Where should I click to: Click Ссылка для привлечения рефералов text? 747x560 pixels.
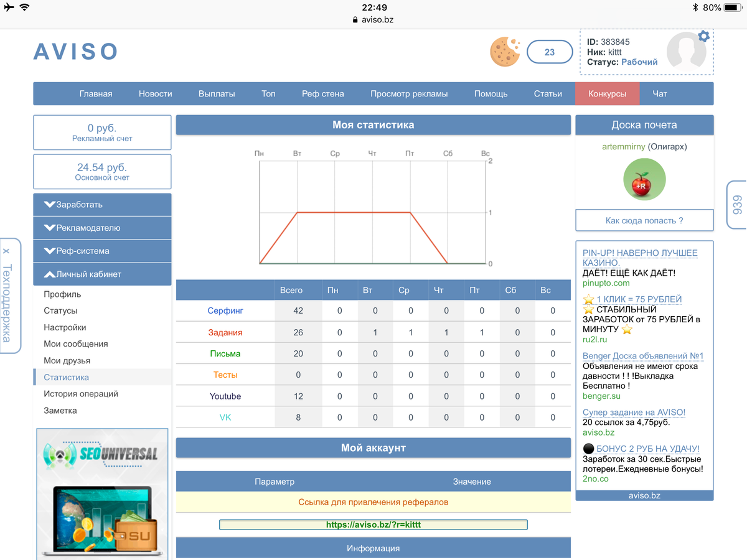pyautogui.click(x=374, y=502)
